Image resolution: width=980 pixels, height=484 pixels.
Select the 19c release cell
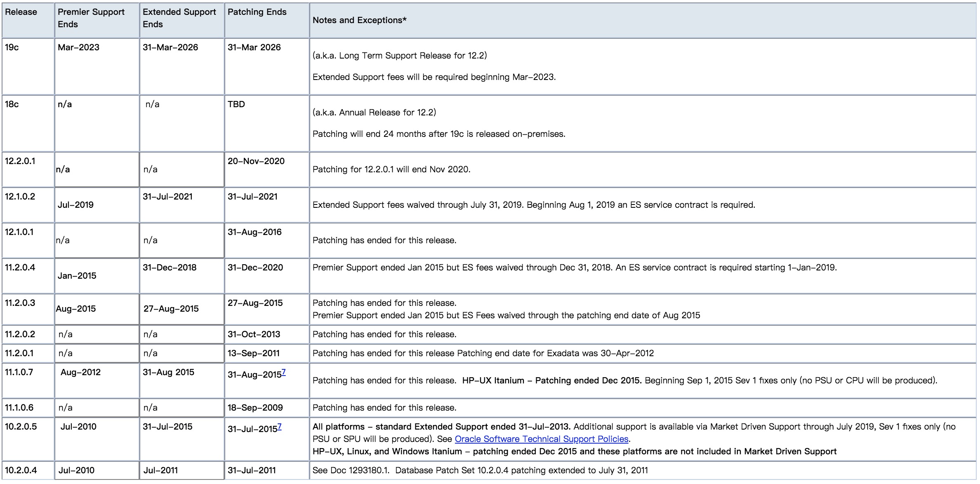[12, 47]
